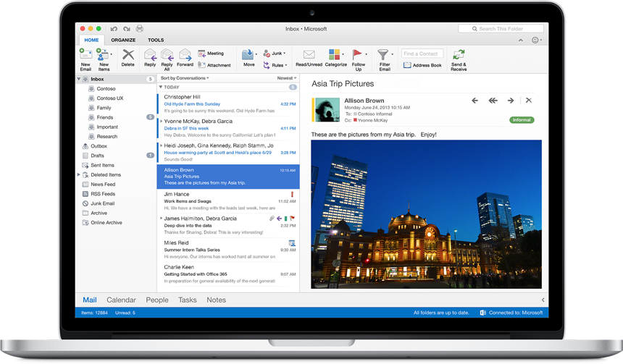Expand the Deleted Items folder

79,175
